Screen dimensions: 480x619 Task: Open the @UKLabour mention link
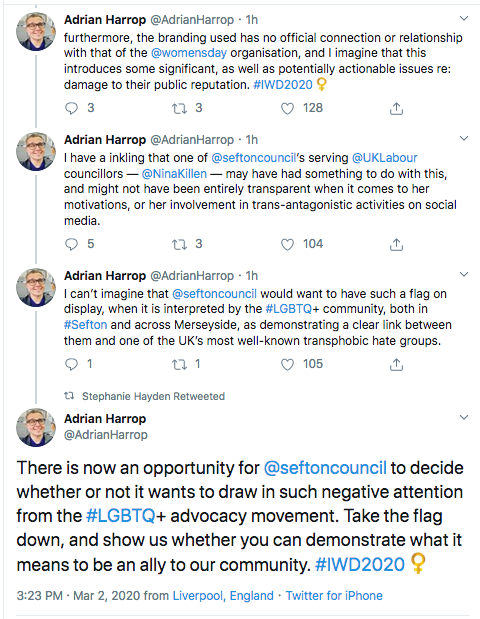pyautogui.click(x=384, y=158)
